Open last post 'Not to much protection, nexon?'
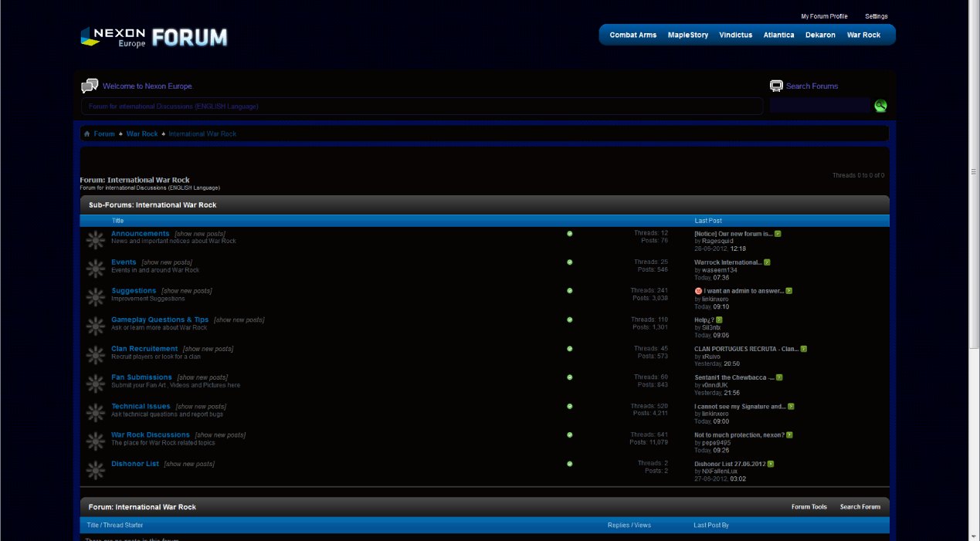The width and height of the screenshot is (980, 541). tap(739, 435)
